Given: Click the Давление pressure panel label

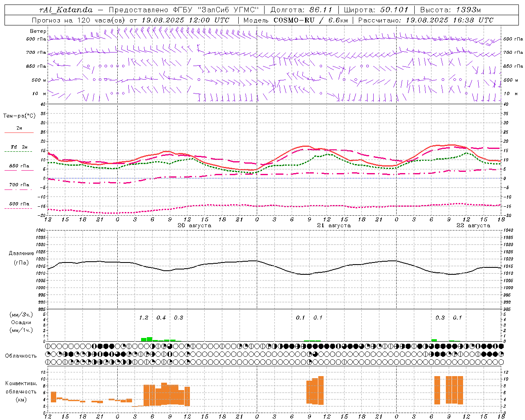Looking at the screenshot, I should pos(21,253).
